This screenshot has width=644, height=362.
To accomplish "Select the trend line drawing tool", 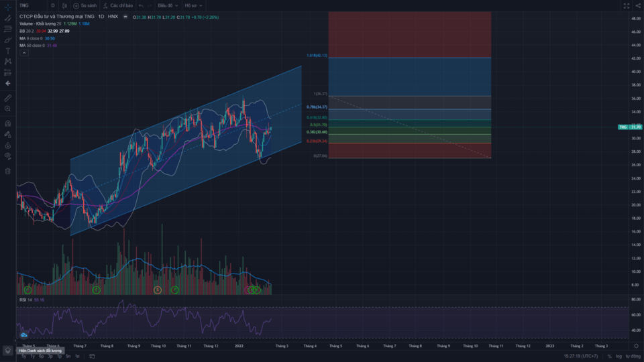I will (7, 18).
